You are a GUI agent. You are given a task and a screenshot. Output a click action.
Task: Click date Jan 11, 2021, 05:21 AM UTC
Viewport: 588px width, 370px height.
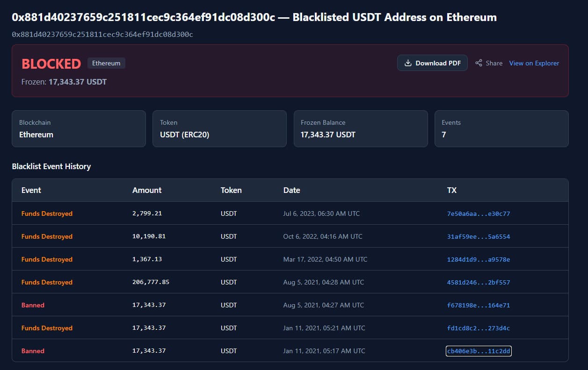[324, 328]
